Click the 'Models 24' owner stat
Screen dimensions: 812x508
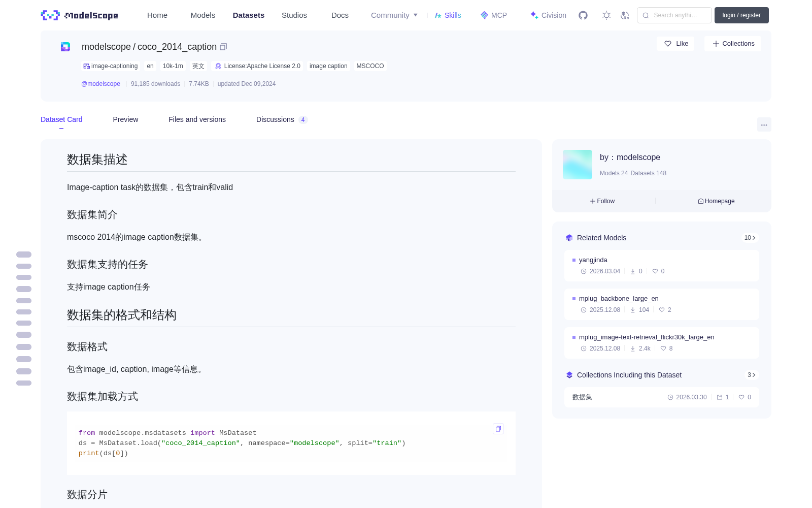[614, 173]
